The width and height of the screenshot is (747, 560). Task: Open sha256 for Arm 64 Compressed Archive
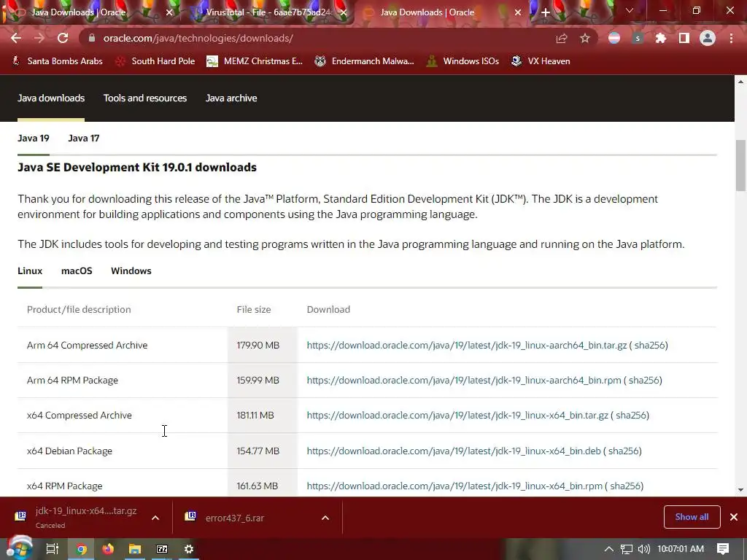(649, 345)
